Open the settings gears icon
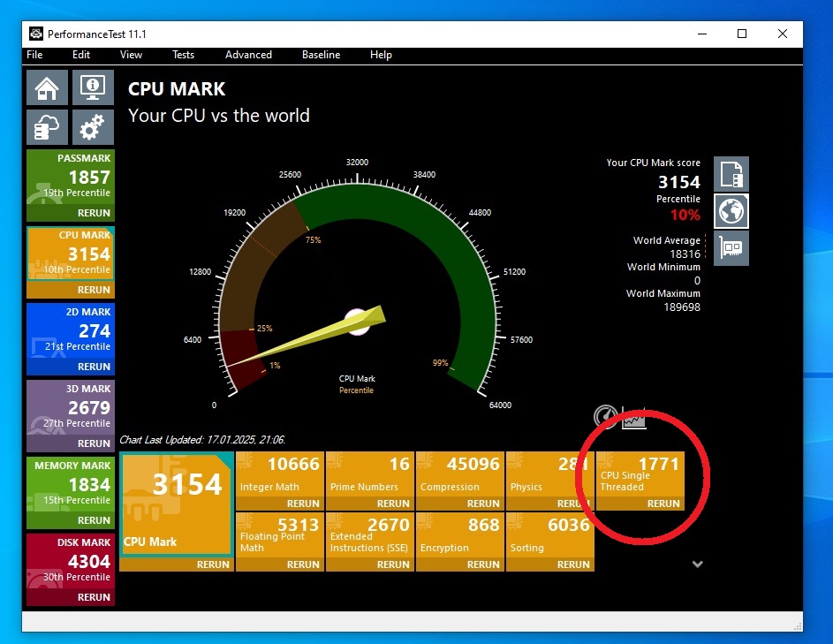The height and width of the screenshot is (644, 833). tap(93, 127)
